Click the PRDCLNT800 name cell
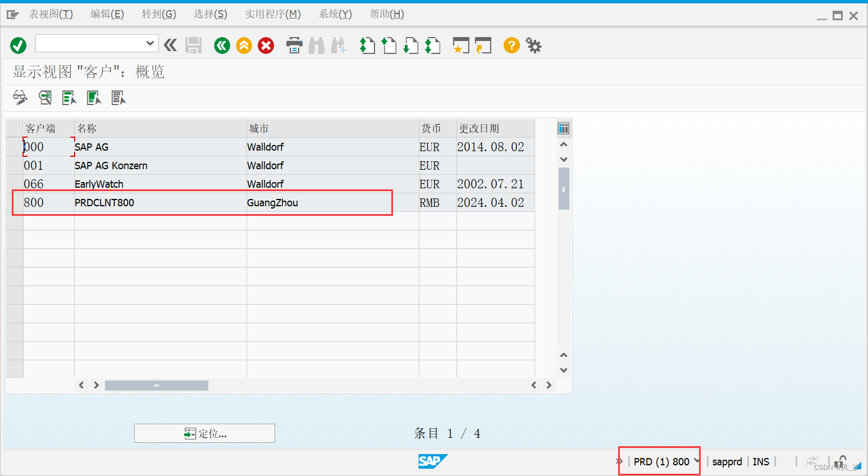 pos(161,202)
